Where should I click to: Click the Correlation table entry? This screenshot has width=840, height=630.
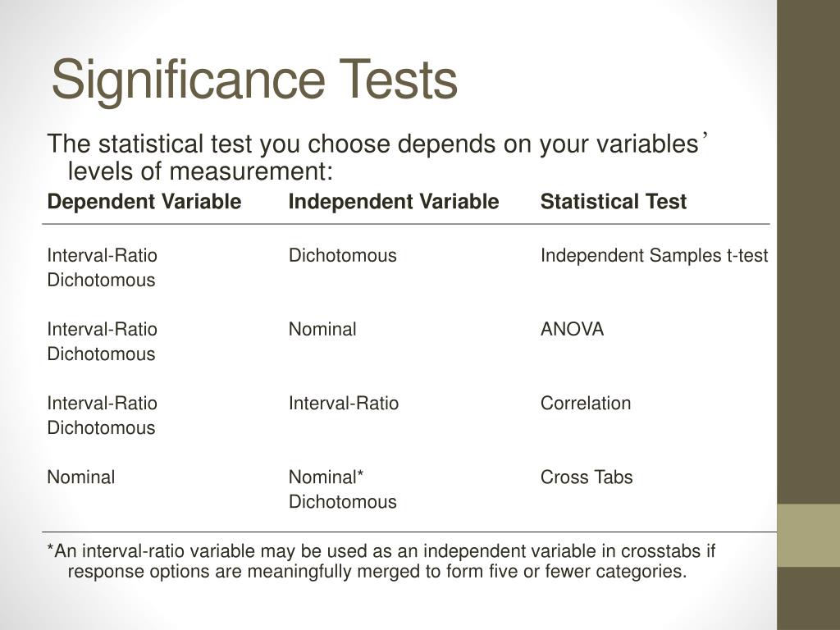586,403
